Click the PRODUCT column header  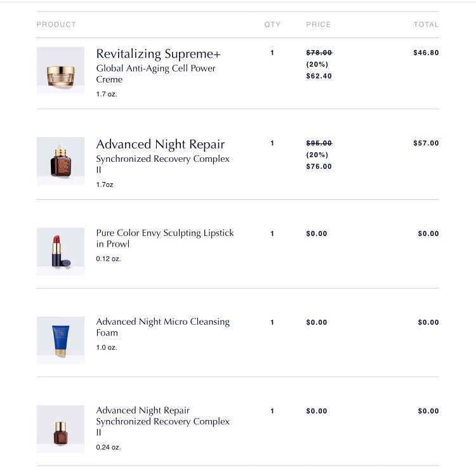56,25
